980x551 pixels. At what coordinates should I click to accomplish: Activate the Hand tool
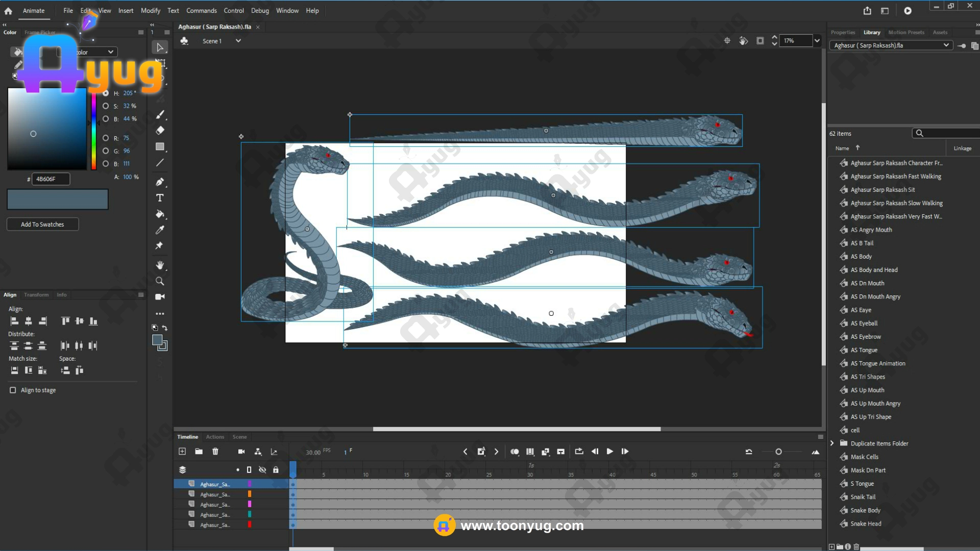coord(160,265)
